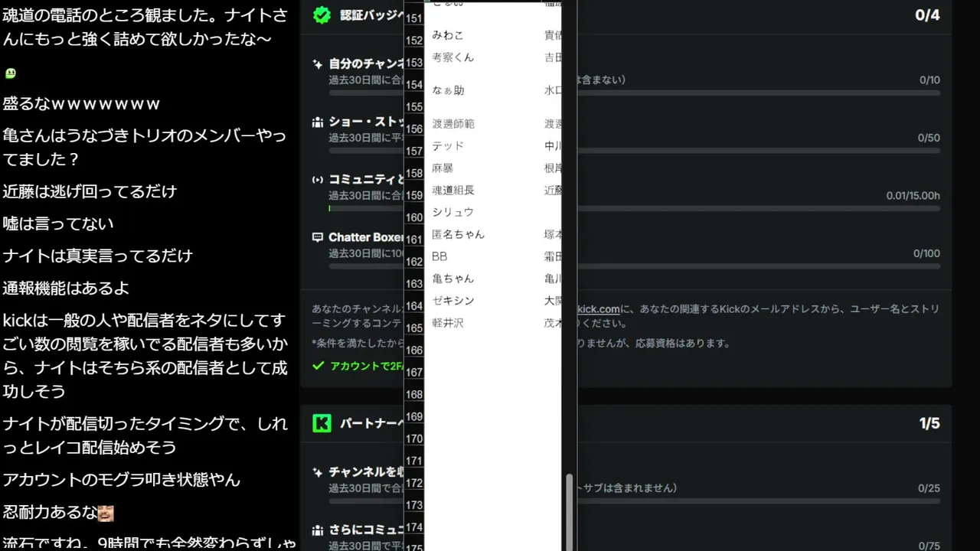Image resolution: width=980 pixels, height=551 pixels.
Task: Click chat message about うなづきトリオ
Action: (145, 148)
